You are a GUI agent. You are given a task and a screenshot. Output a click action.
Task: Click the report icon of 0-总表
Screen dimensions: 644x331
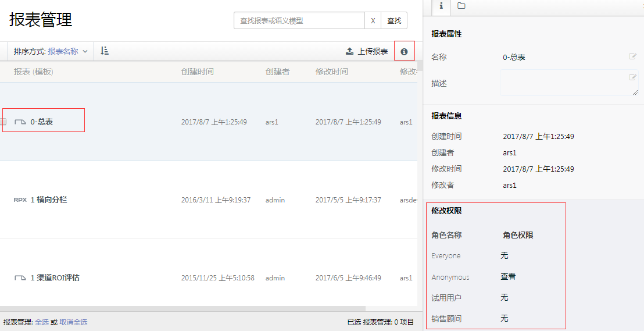pyautogui.click(x=20, y=122)
